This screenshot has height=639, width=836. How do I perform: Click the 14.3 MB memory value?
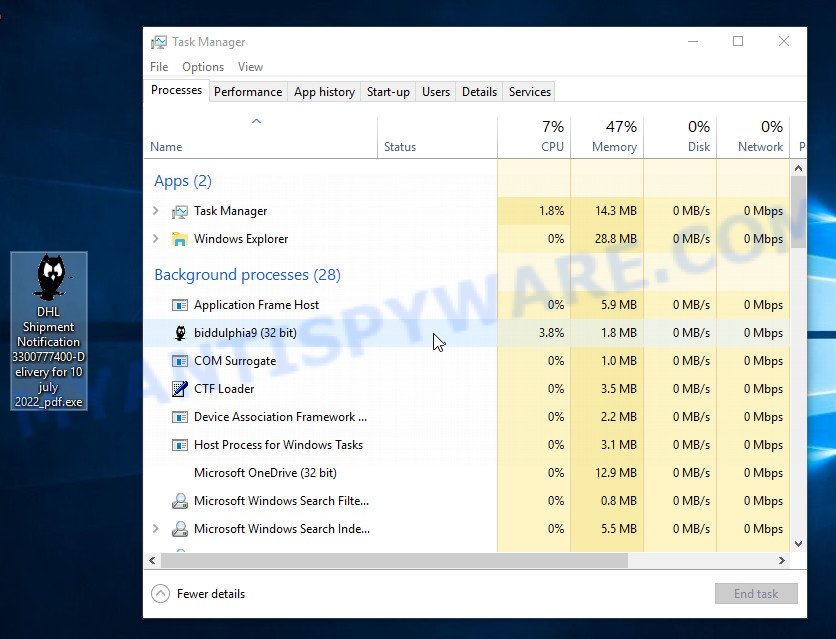(x=616, y=211)
